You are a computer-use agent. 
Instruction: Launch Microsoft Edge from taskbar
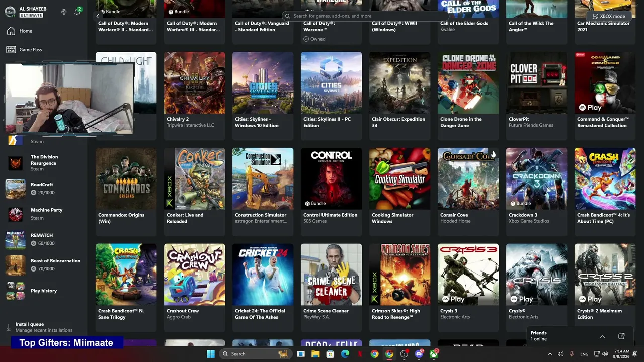coord(345,354)
